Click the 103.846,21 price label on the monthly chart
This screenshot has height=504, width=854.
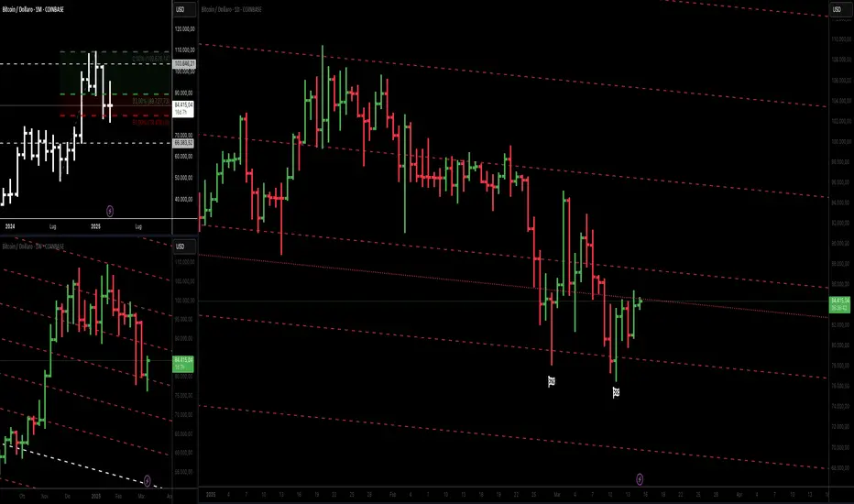coord(184,64)
